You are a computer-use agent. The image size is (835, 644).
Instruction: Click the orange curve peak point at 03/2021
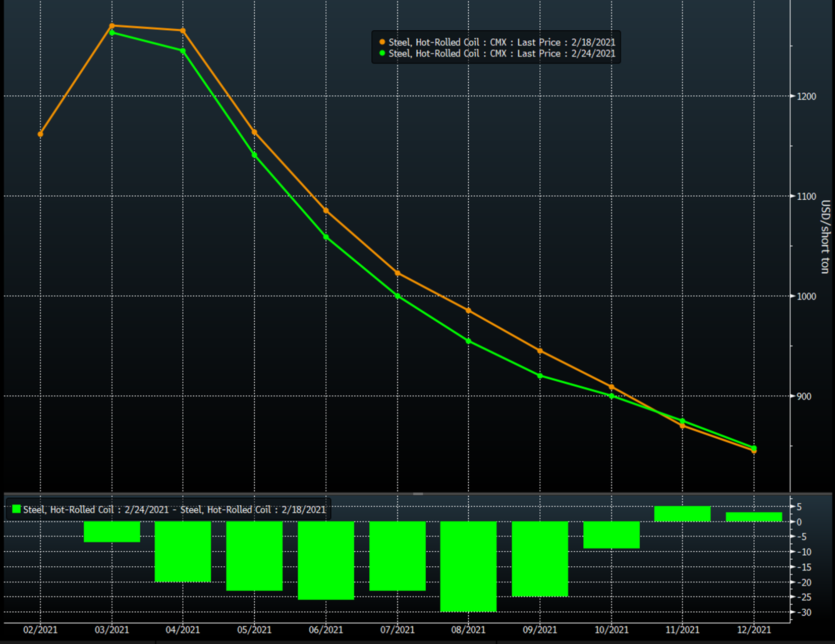click(x=112, y=26)
